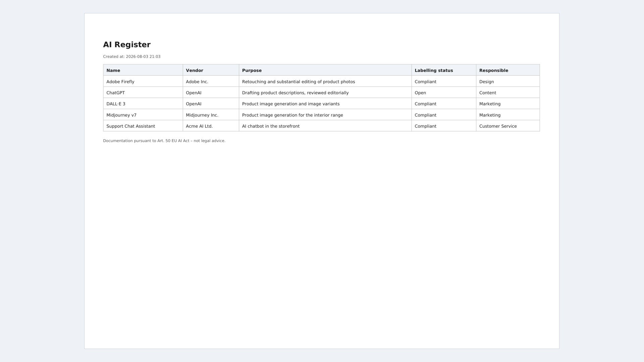Select the DALL·E 3 name cell
The width and height of the screenshot is (644, 362).
point(143,104)
